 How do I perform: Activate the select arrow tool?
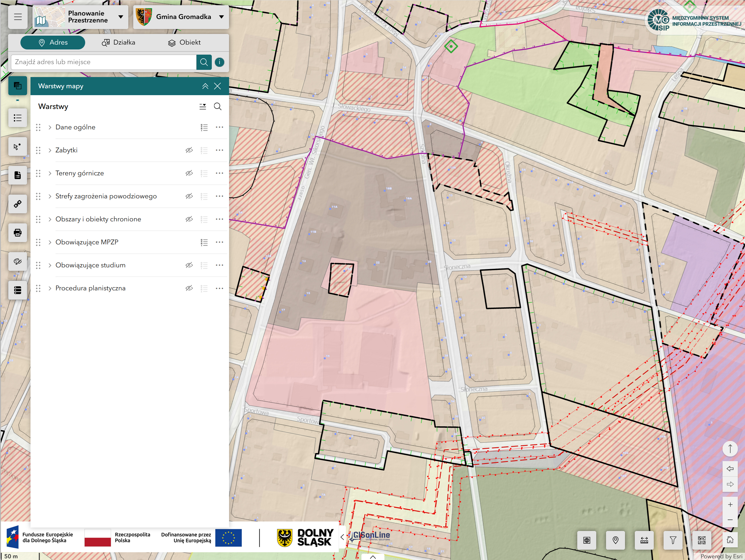point(18,146)
